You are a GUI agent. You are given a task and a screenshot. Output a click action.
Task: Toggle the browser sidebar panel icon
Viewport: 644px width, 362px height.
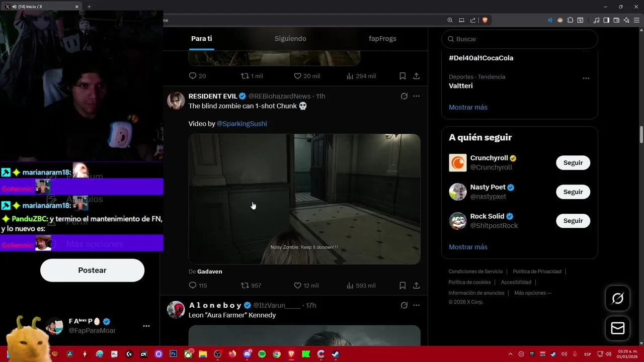[x=606, y=20]
